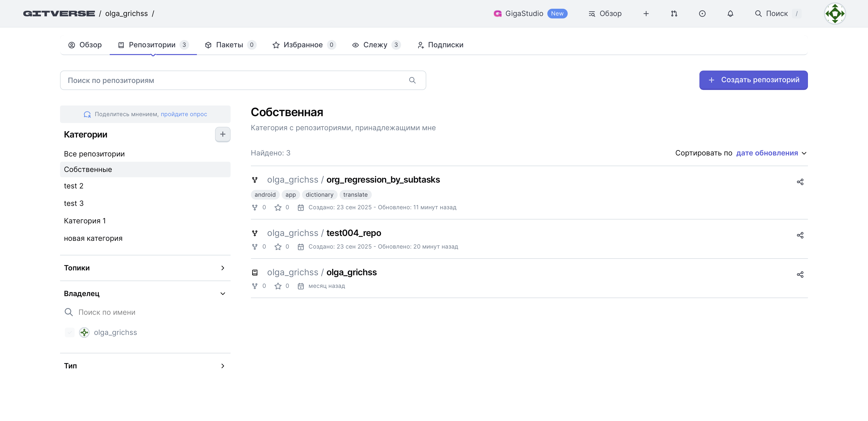Collapse the Владелец filter section

tap(222, 293)
